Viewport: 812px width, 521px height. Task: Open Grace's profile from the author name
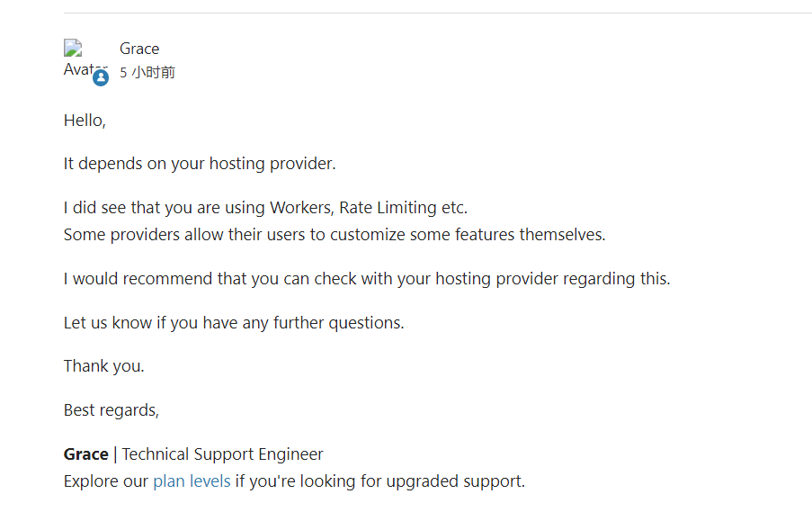[x=139, y=49]
